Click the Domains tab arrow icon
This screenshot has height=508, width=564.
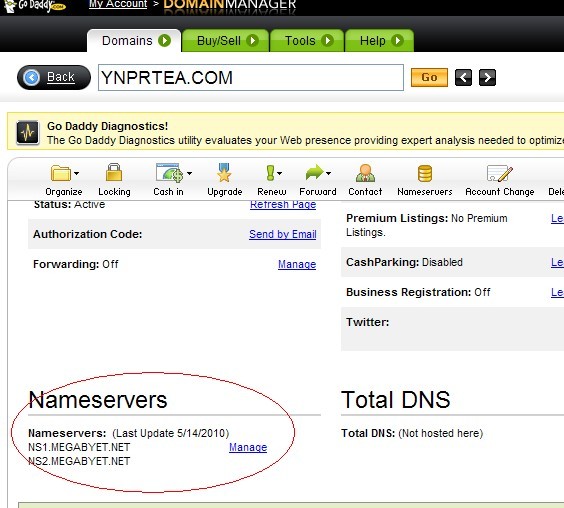coord(164,41)
